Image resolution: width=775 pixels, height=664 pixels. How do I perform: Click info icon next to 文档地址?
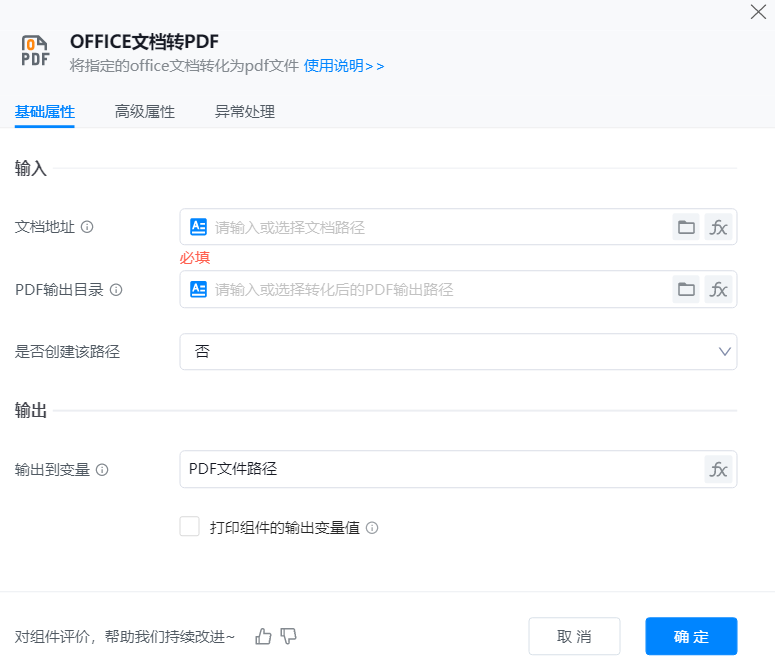click(x=87, y=227)
